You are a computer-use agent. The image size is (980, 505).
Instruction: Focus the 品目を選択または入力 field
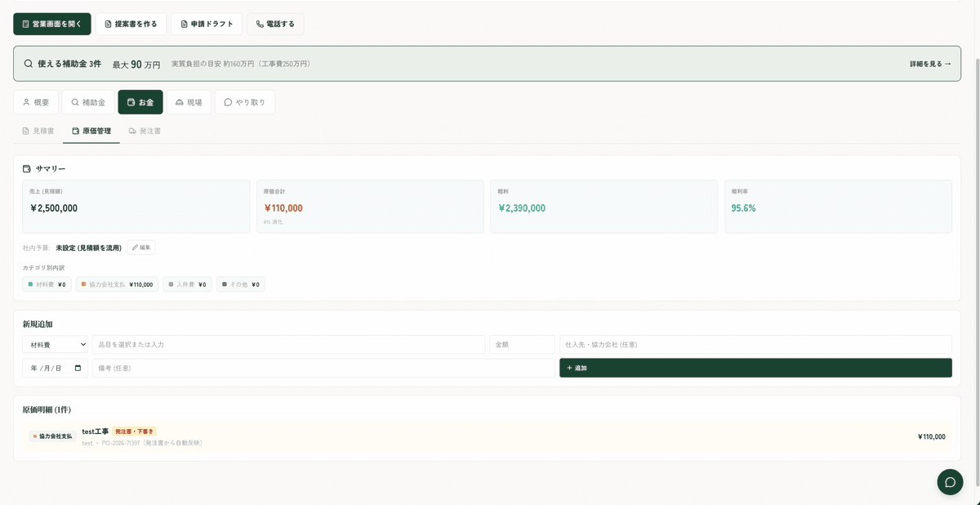tap(288, 345)
